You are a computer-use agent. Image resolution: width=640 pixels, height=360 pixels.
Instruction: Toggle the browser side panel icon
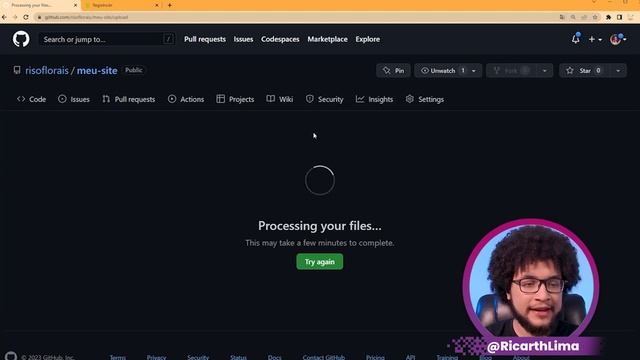(x=620, y=17)
